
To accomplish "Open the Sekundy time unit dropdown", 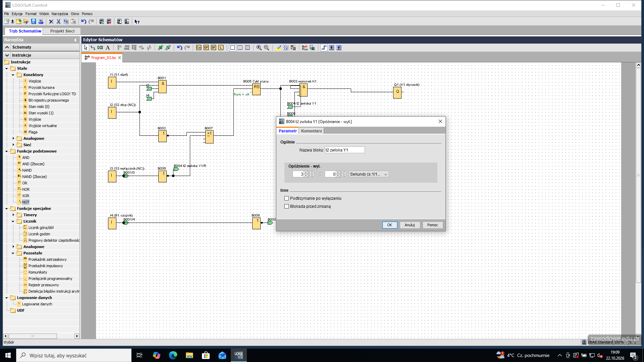I will [x=369, y=174].
